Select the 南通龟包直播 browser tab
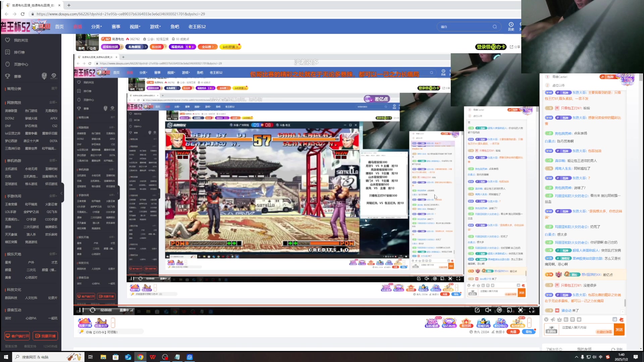This screenshot has height=362, width=644. point(32,5)
